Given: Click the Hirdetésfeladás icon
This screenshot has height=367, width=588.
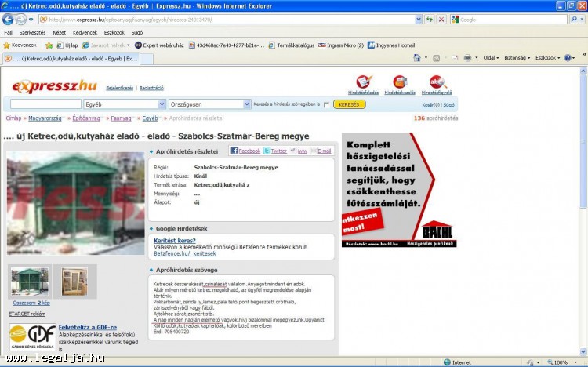Looking at the screenshot, I should click(364, 82).
